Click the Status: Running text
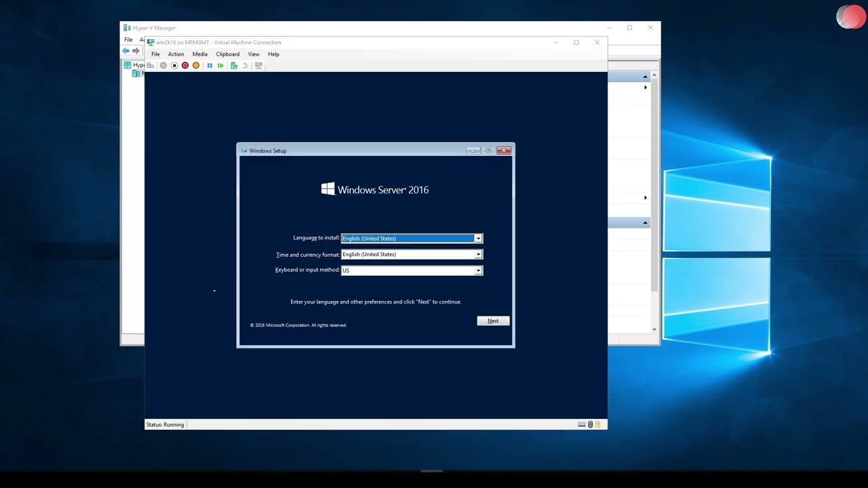868x488 pixels. (165, 425)
